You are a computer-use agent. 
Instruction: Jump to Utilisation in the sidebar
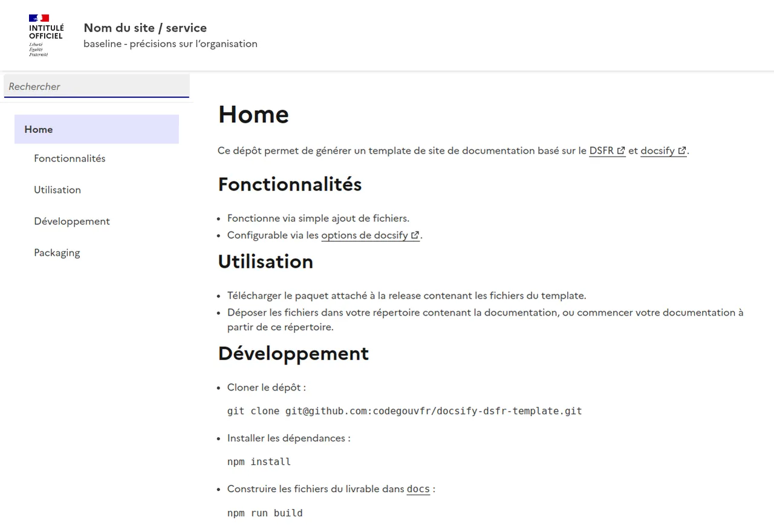pyautogui.click(x=57, y=190)
